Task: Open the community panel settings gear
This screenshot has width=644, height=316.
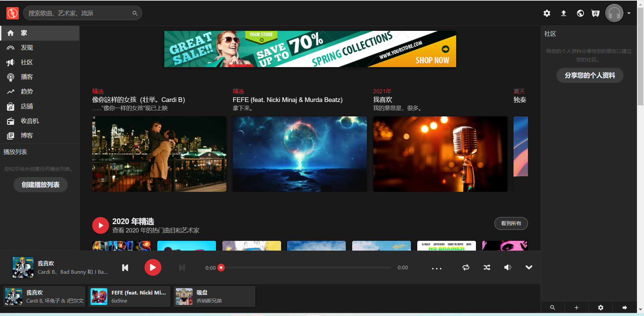Action: 601,308
